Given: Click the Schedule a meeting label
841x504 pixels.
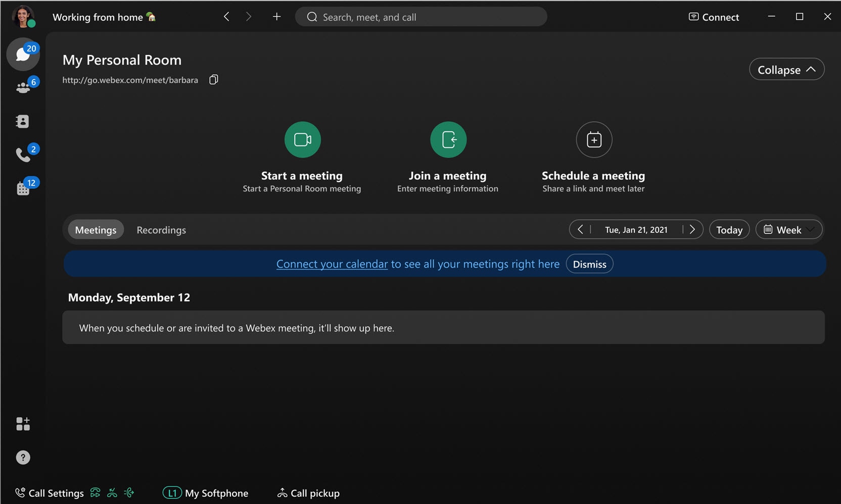Looking at the screenshot, I should coord(593,176).
